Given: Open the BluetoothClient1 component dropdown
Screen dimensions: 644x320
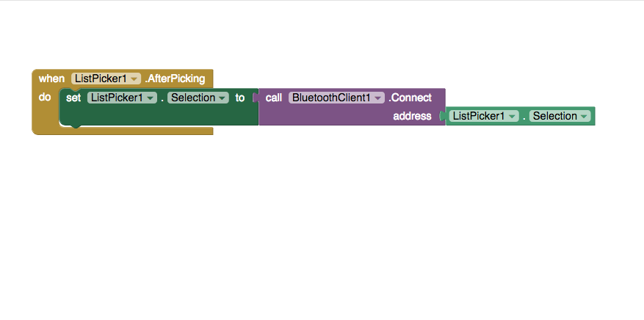Looking at the screenshot, I should [336, 98].
